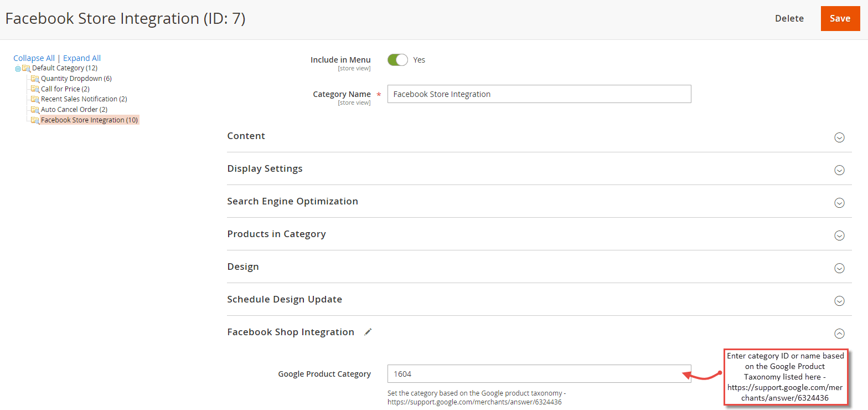The height and width of the screenshot is (410, 868).
Task: Click the Google Product Category field
Action: click(539, 374)
